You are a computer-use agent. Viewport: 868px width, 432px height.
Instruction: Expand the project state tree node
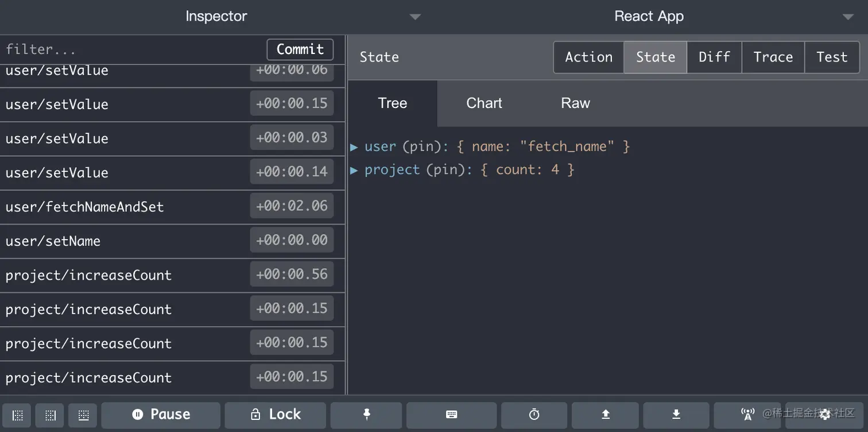354,170
